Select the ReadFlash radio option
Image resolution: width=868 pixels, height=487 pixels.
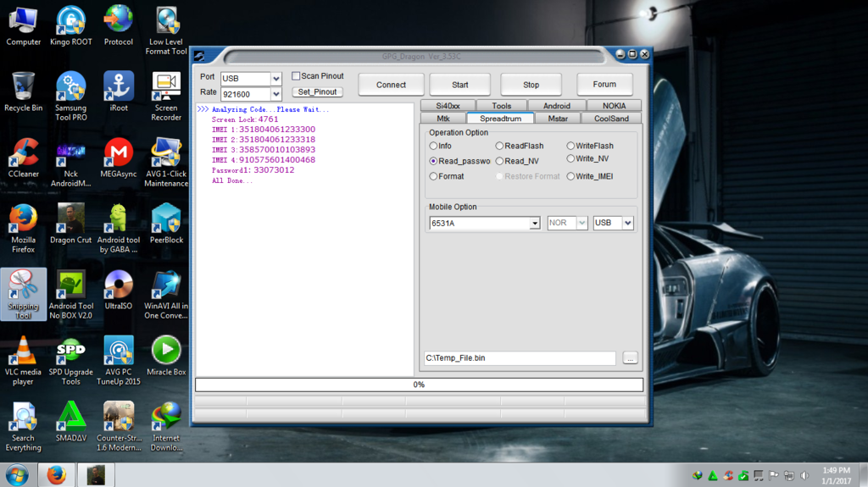click(499, 146)
